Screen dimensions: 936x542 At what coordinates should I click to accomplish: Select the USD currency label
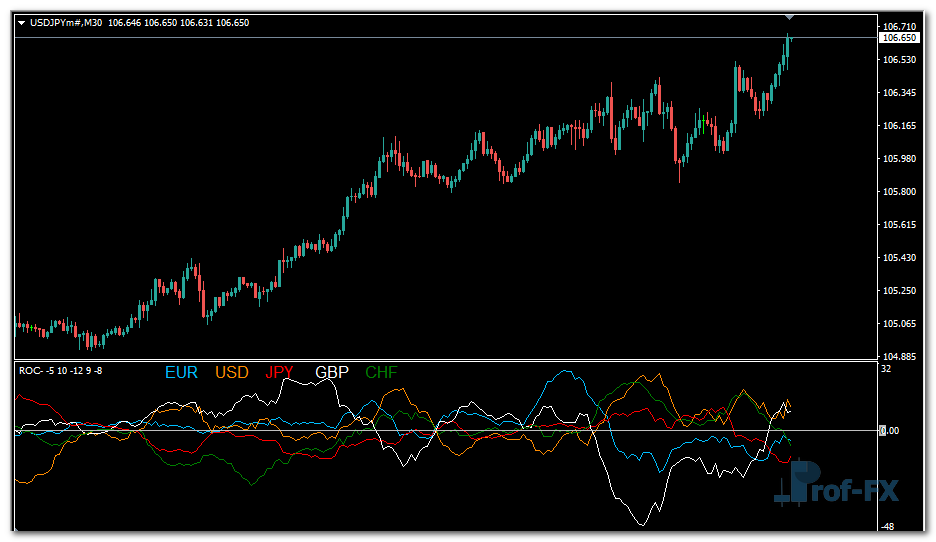tap(232, 372)
